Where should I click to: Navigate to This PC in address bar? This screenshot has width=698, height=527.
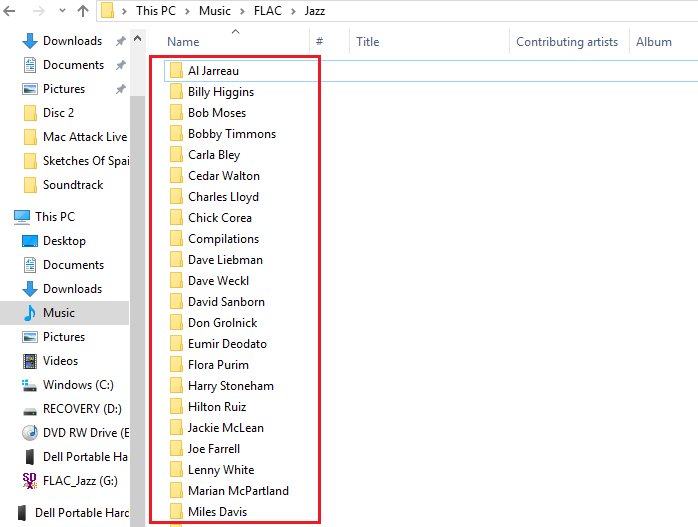(160, 12)
